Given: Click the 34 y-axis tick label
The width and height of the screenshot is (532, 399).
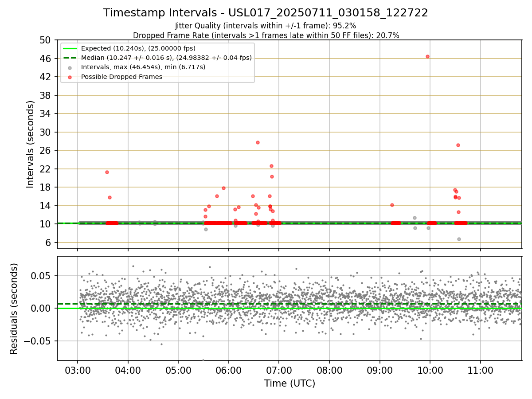Looking at the screenshot, I should tap(46, 114).
